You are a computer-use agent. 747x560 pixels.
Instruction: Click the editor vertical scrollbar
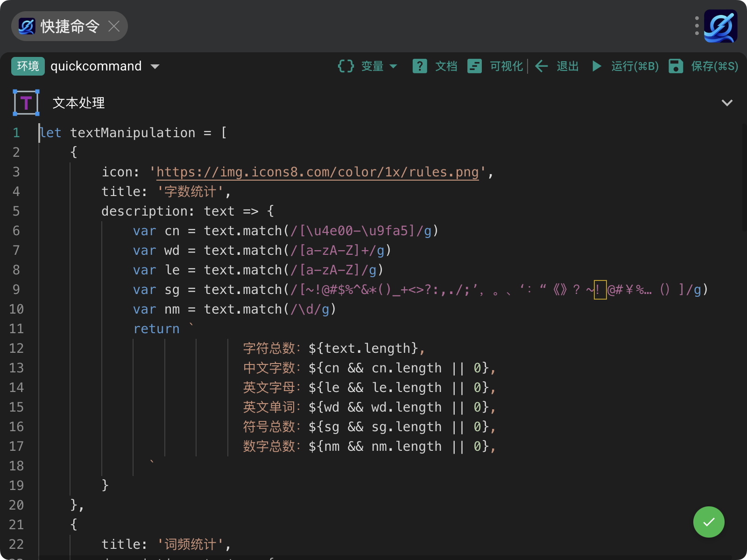tap(744, 177)
